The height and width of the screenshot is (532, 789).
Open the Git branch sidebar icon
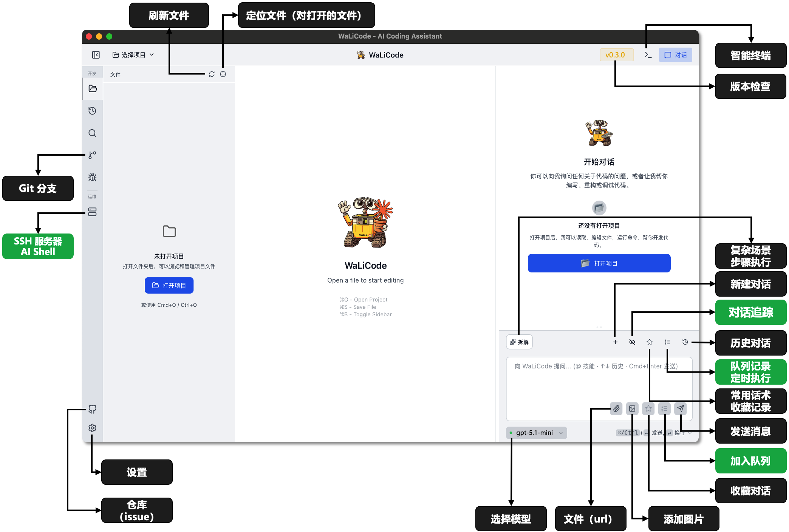(93, 155)
